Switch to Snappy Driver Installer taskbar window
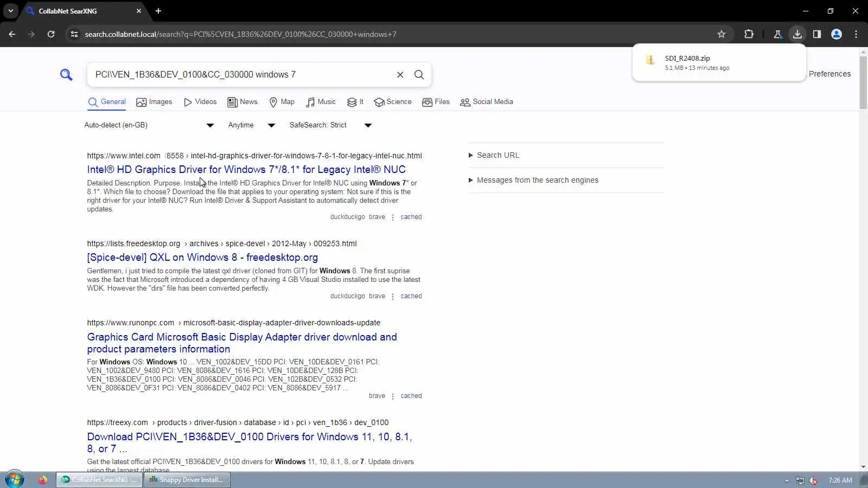The width and height of the screenshot is (868, 488). 187,480
